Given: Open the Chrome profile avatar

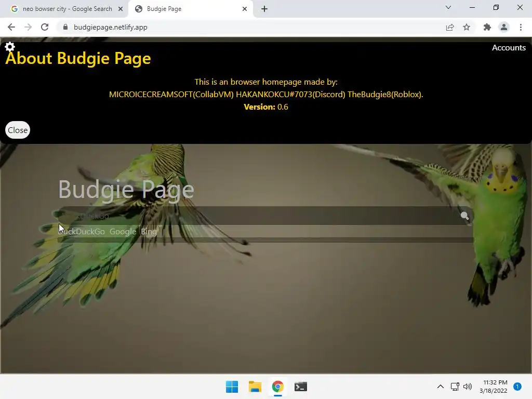Looking at the screenshot, I should click(x=504, y=27).
